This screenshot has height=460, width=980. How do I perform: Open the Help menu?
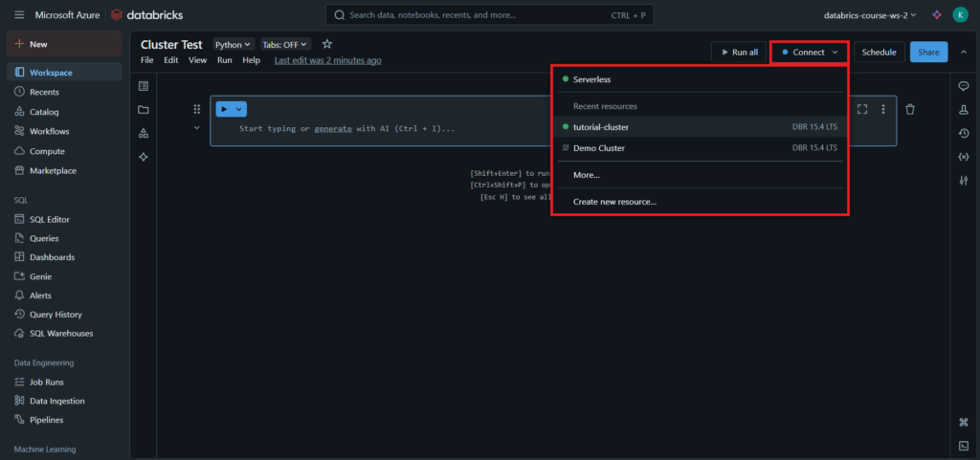click(252, 60)
